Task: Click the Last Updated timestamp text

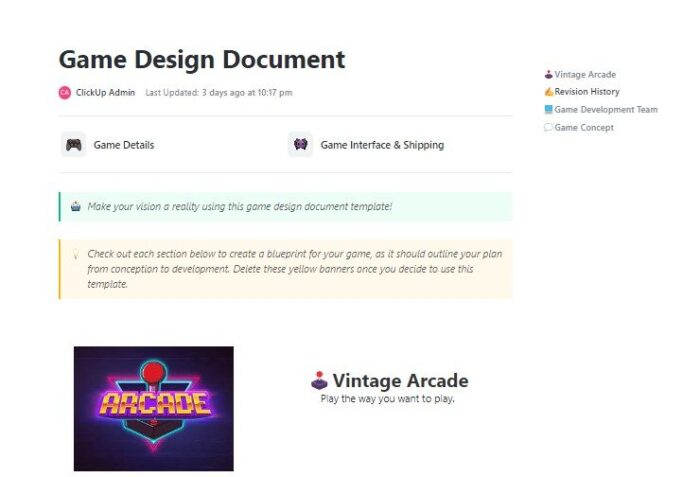Action: [219, 92]
